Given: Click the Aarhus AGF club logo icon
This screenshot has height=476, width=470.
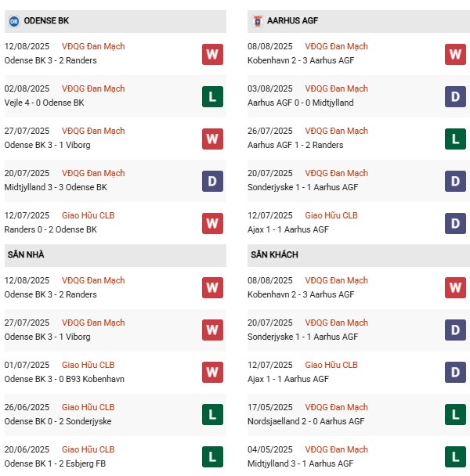Looking at the screenshot, I should [x=256, y=20].
